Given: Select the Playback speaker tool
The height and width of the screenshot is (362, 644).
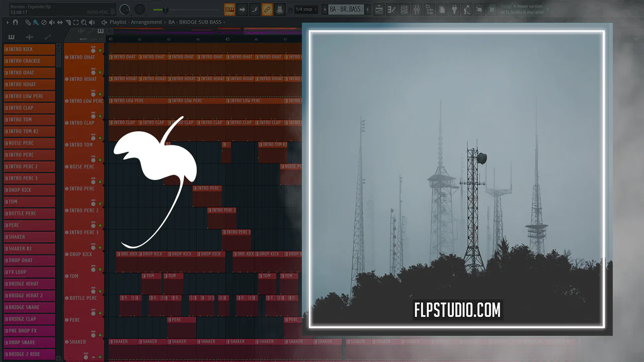Looking at the screenshot, I should click(92, 22).
